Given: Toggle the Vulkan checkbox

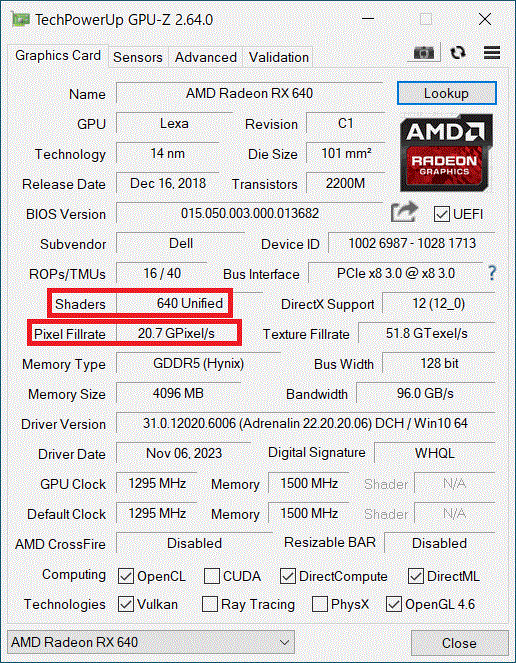Looking at the screenshot, I should pos(126,604).
